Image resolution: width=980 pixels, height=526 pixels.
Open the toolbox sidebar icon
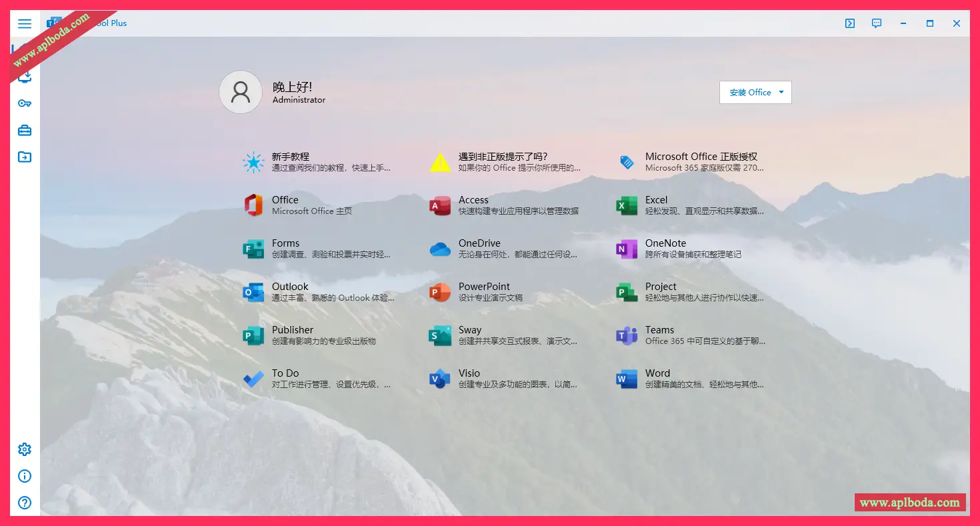25,130
